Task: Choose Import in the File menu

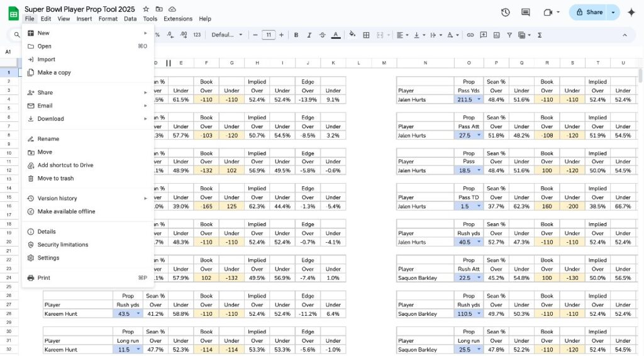Action: coord(88,59)
